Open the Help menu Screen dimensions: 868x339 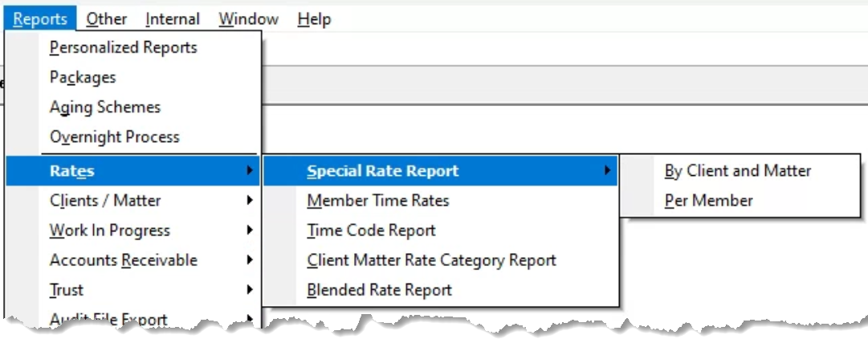pyautogui.click(x=314, y=18)
